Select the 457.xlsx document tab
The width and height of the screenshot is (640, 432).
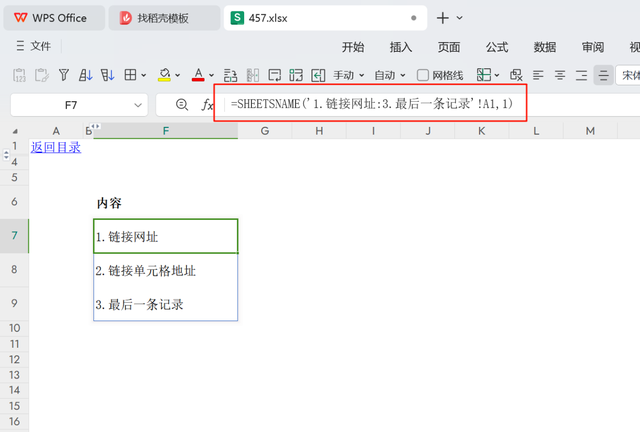pos(325,18)
